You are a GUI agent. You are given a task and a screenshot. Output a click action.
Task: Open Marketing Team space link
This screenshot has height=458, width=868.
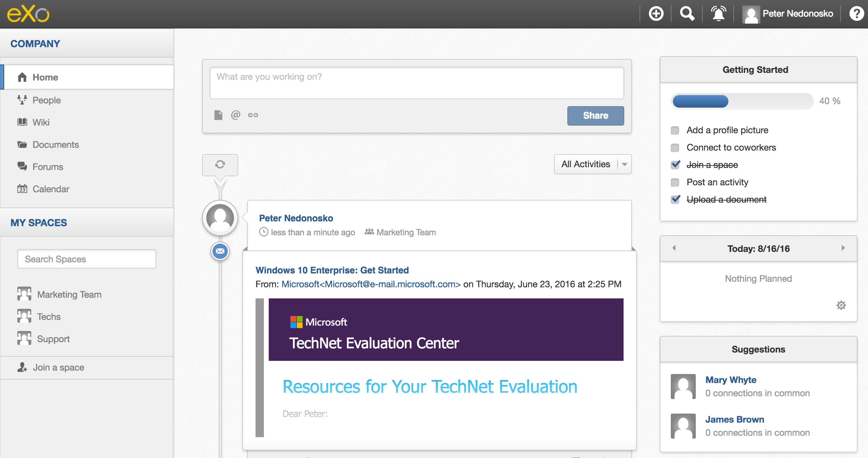[x=69, y=295]
